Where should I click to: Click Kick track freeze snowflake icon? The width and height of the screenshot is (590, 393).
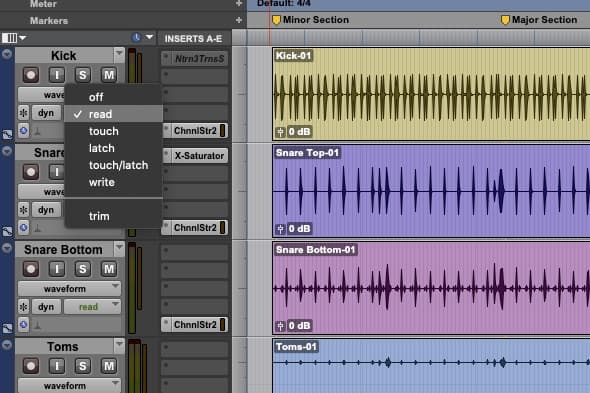point(23,113)
